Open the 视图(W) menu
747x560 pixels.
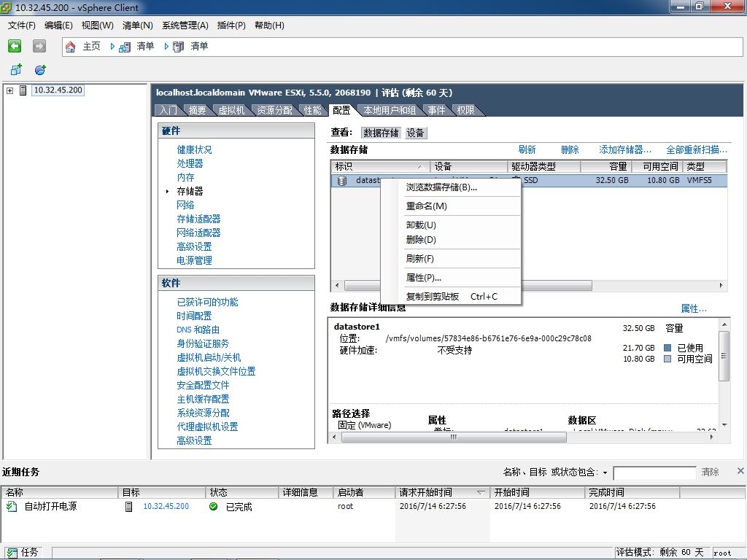tap(97, 26)
